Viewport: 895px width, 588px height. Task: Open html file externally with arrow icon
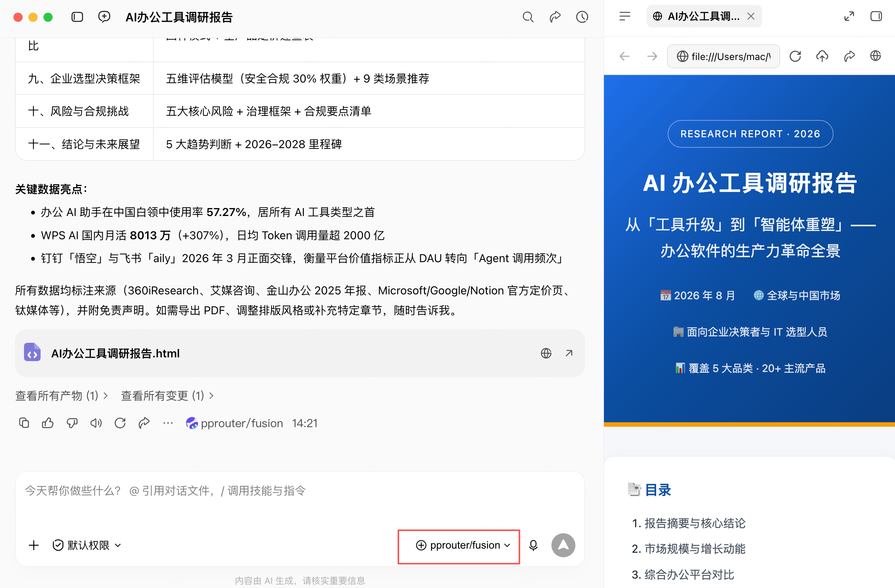(x=569, y=353)
